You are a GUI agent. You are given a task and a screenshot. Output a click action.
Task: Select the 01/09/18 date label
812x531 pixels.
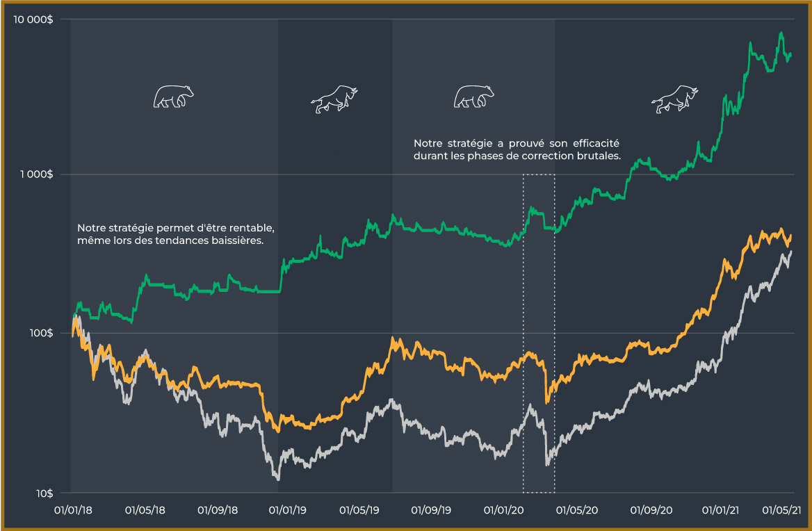click(218, 509)
